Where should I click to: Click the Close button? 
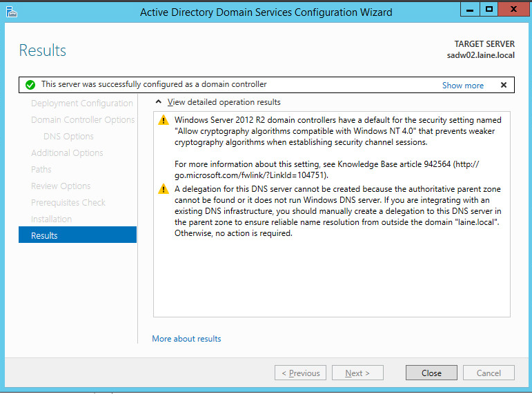tap(431, 373)
